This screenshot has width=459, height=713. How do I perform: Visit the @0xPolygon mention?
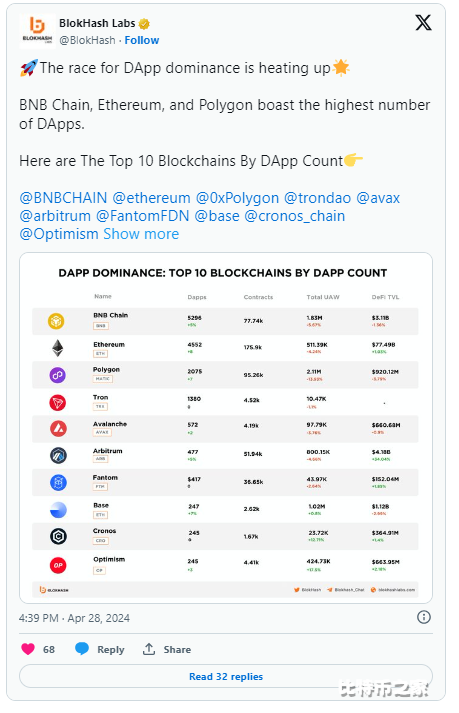click(237, 198)
